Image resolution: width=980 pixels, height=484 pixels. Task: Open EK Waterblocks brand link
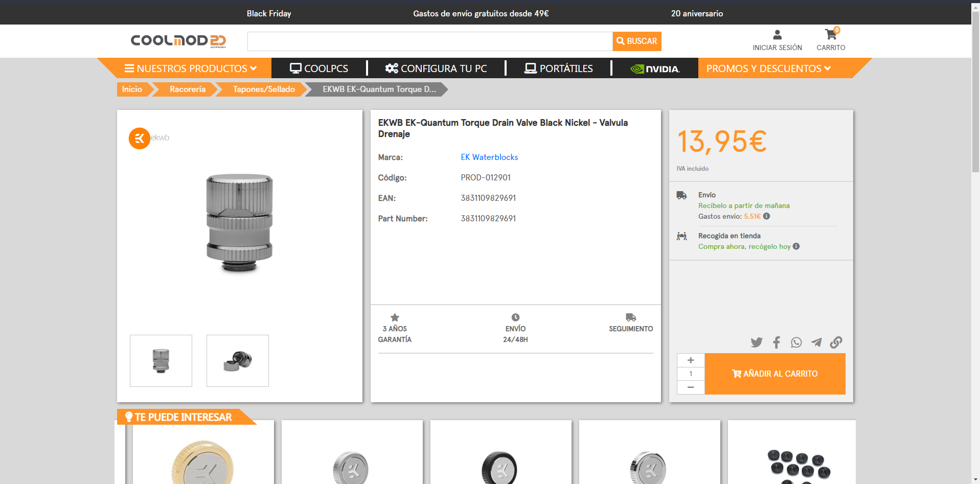489,157
